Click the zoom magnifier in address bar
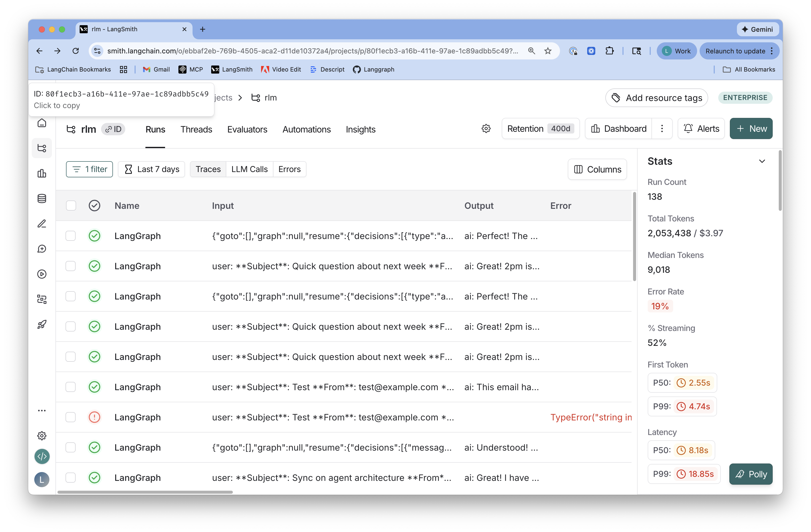Image resolution: width=811 pixels, height=532 pixels. pos(531,51)
